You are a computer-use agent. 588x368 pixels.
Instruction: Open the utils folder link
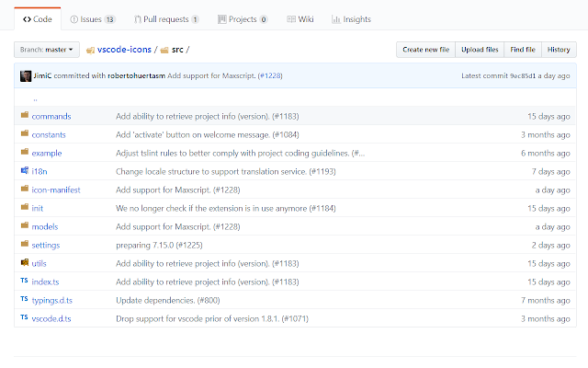39,264
